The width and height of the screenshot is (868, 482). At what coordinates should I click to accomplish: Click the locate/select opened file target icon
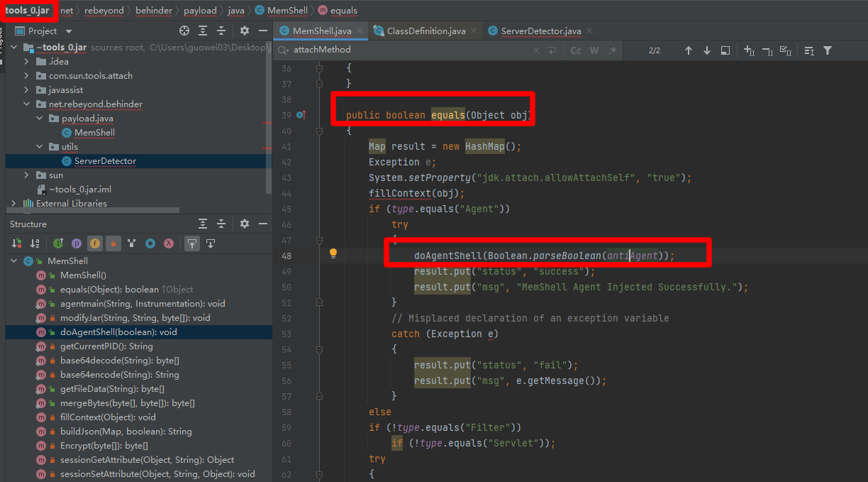coord(184,31)
